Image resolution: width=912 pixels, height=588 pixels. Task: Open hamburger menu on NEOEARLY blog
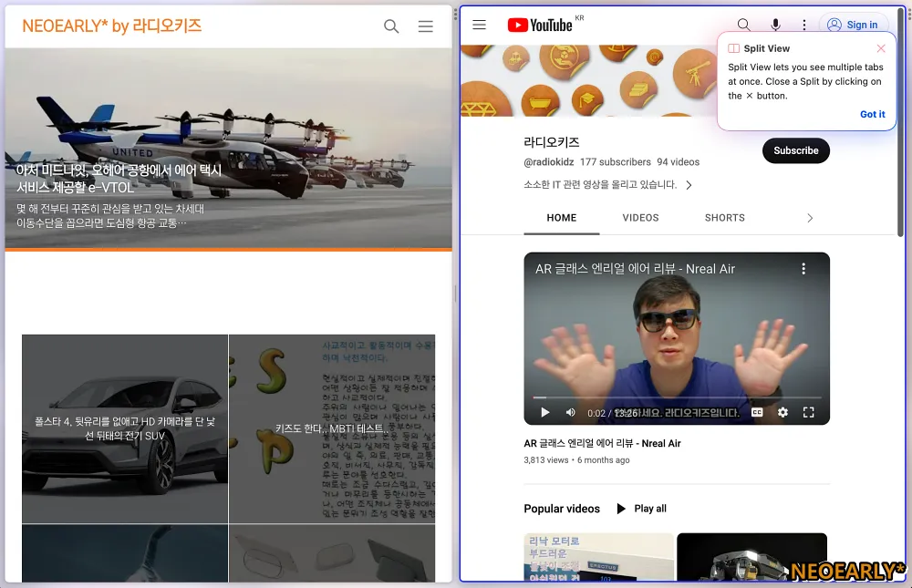426,26
